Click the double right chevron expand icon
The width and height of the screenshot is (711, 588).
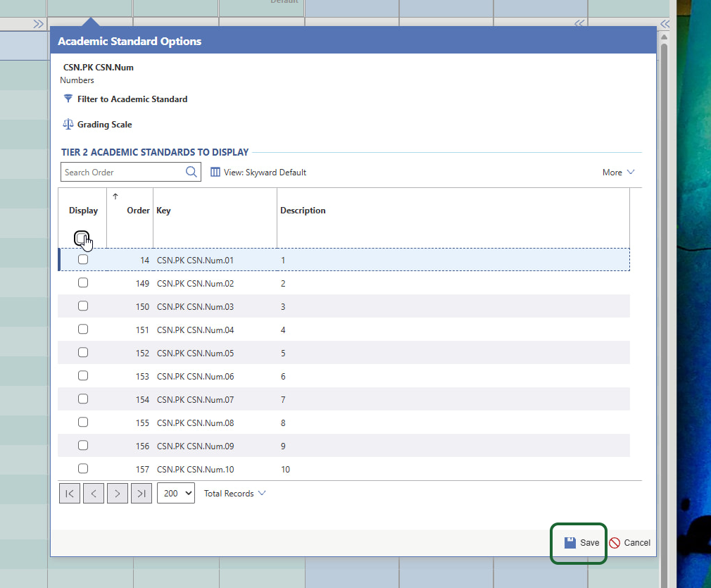[x=39, y=24]
